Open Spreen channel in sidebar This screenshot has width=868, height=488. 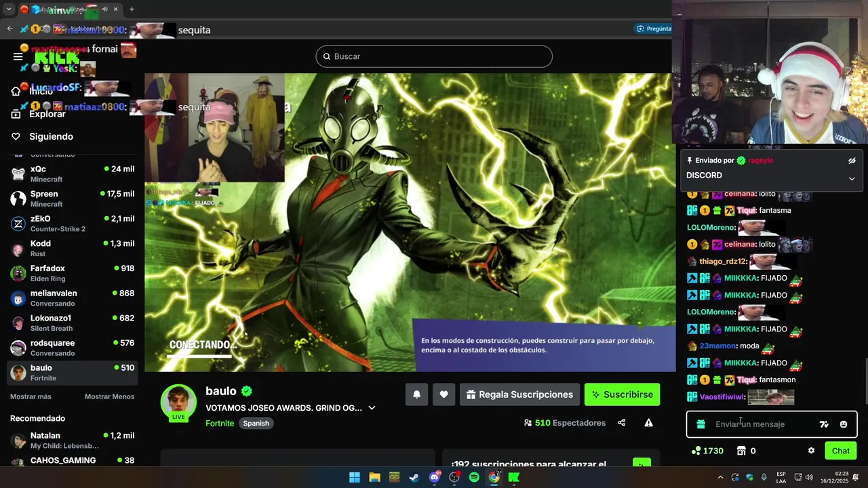[x=73, y=199]
